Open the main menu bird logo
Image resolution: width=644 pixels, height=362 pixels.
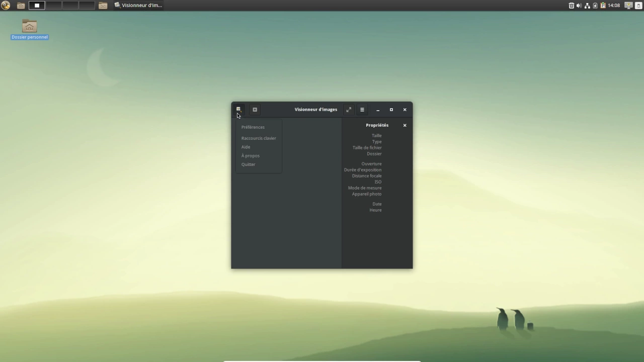[6, 6]
